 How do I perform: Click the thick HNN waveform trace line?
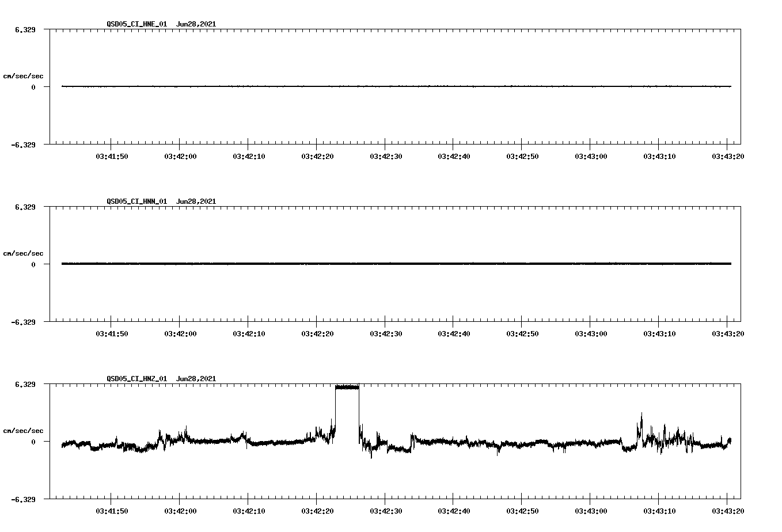396,264
